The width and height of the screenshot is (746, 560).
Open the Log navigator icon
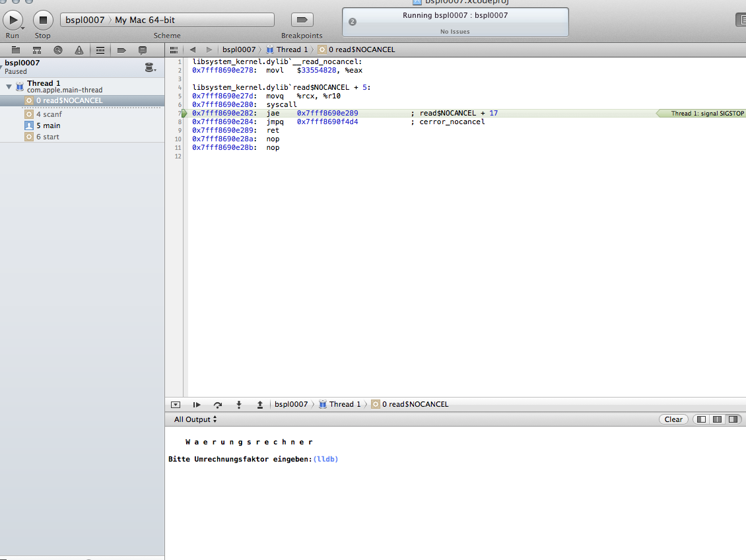pyautogui.click(x=142, y=50)
